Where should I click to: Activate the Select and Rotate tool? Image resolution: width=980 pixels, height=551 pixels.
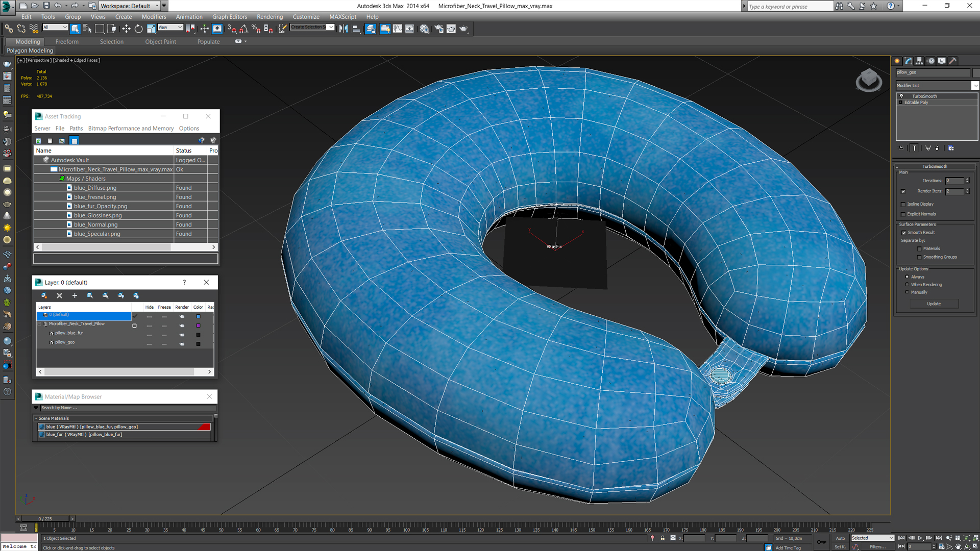click(x=138, y=29)
